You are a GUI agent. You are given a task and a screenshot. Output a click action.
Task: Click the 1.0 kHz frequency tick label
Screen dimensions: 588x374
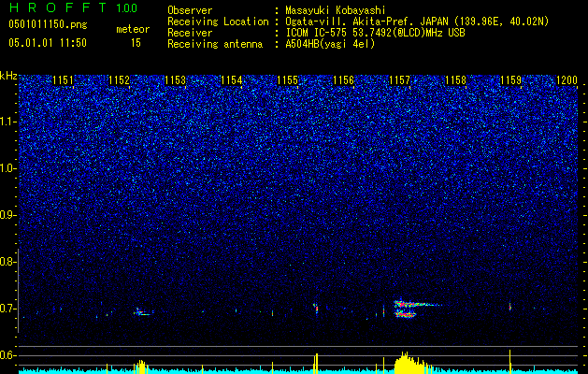click(8, 169)
